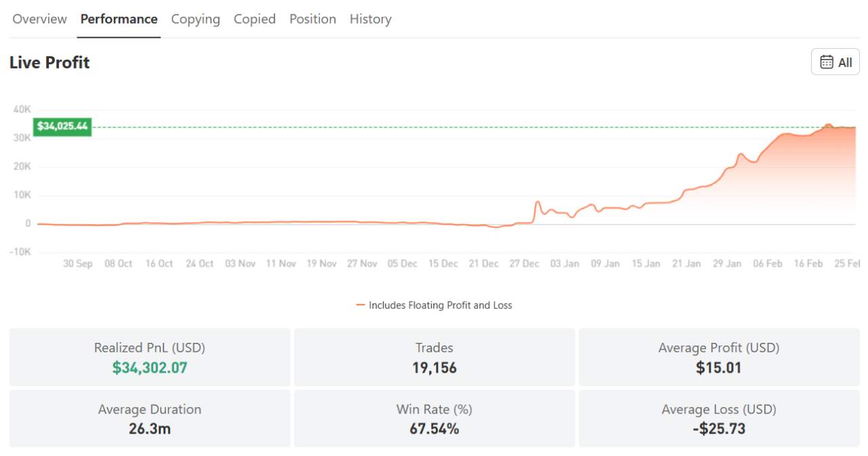The image size is (868, 456).
Task: Click the Trades count card showing 19,156
Action: click(x=434, y=356)
